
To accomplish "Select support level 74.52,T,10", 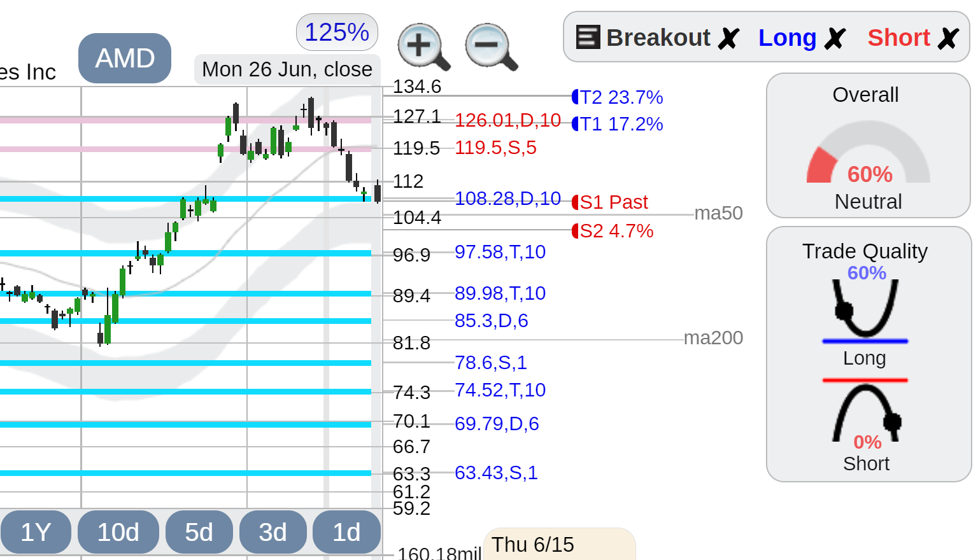I will (500, 390).
